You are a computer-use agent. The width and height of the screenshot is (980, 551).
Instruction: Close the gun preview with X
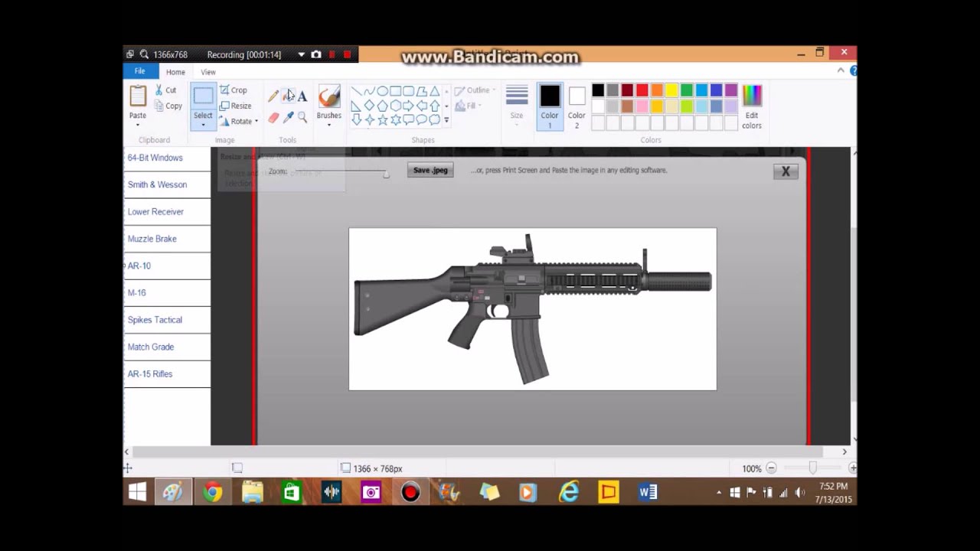[786, 171]
